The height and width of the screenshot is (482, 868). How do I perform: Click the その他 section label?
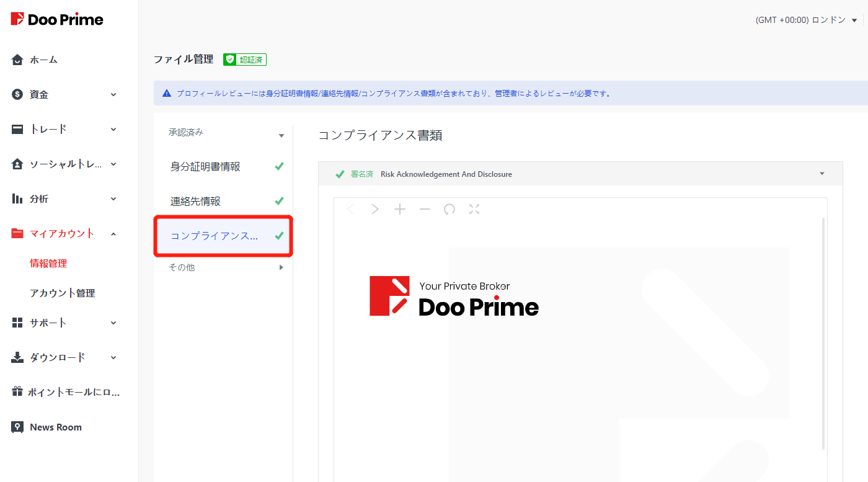click(x=182, y=267)
